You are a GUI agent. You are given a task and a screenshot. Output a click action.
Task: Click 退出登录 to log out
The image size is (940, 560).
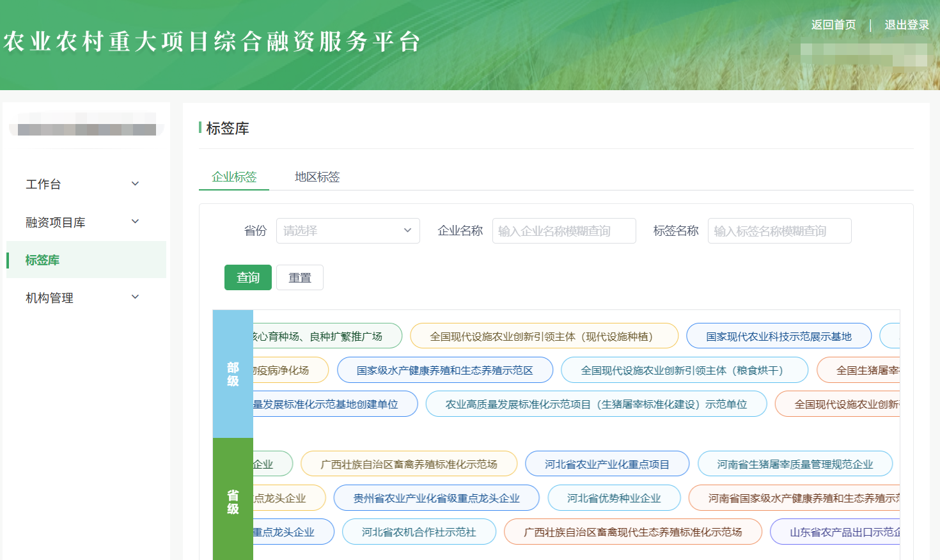pos(906,25)
